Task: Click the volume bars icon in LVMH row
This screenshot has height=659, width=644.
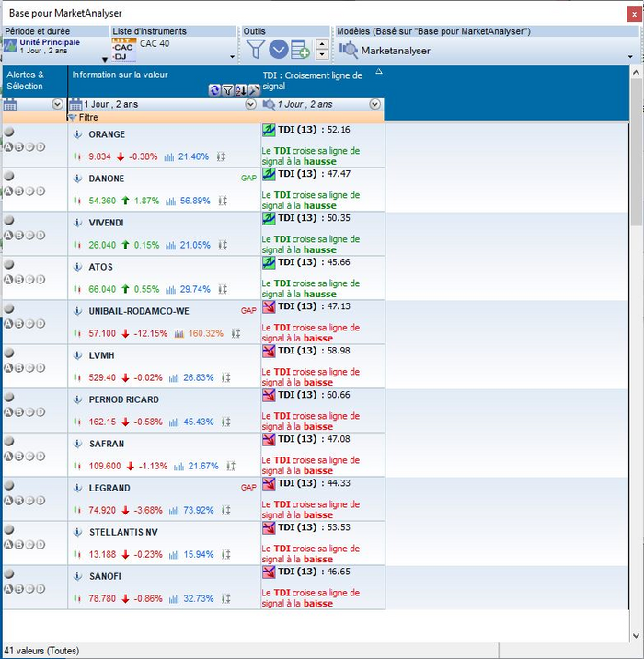Action: pos(174,378)
